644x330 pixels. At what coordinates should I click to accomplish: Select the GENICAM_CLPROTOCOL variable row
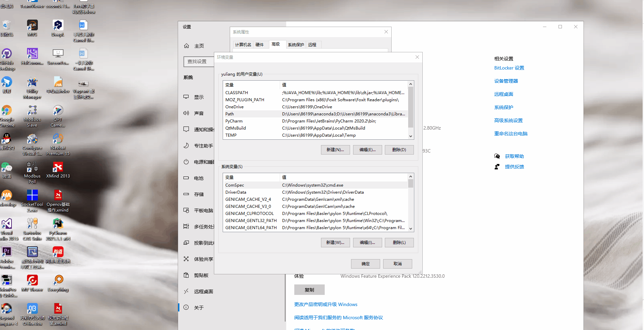pyautogui.click(x=315, y=214)
